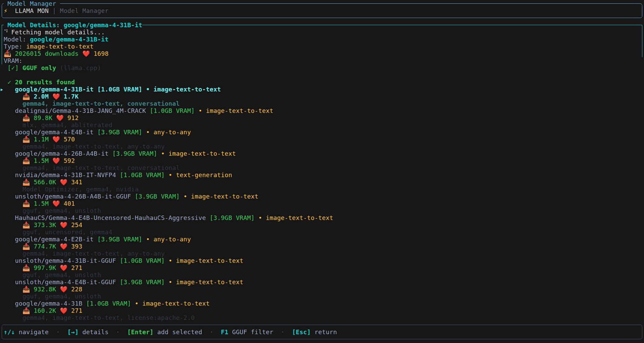Select nvidia/Gemma-4-31B-IT-NVFP4 model entry
This screenshot has width=644, height=343.
coord(65,175)
